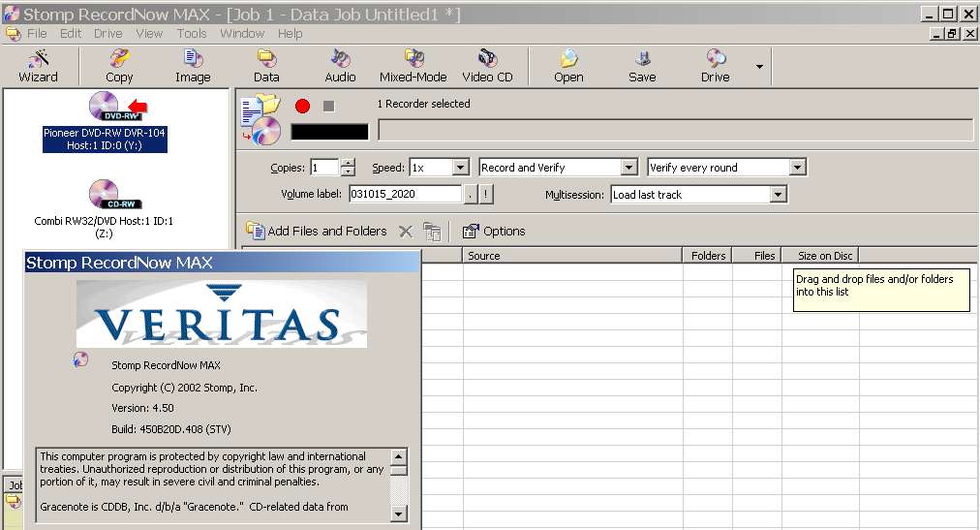Click the Files column header
Screen dimensions: 980x530
click(x=757, y=255)
